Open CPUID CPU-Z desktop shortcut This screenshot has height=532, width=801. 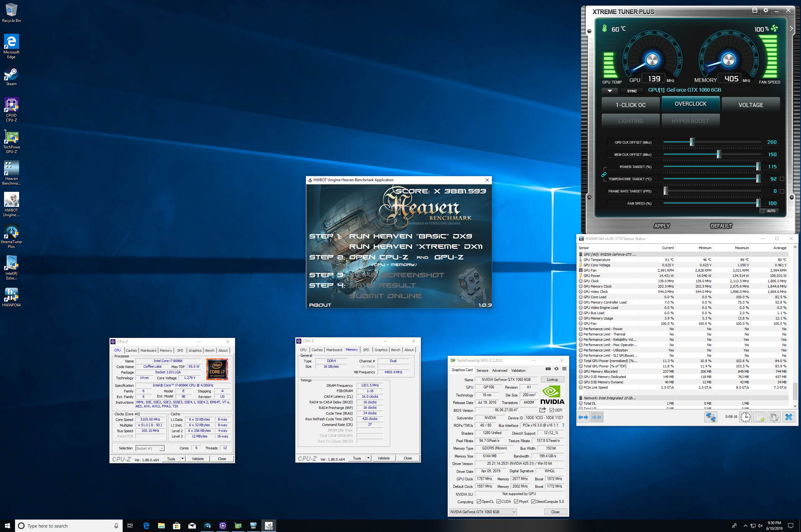(x=11, y=109)
